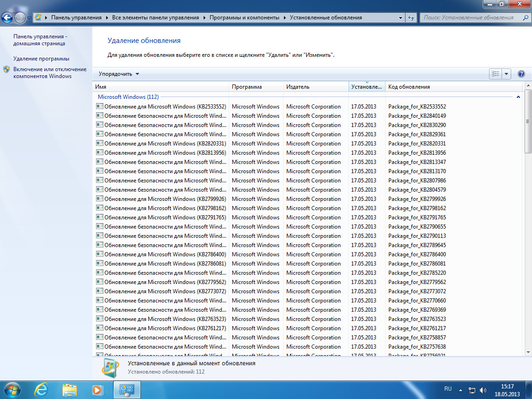Click scrollbar down arrow of updates list

tap(528, 352)
